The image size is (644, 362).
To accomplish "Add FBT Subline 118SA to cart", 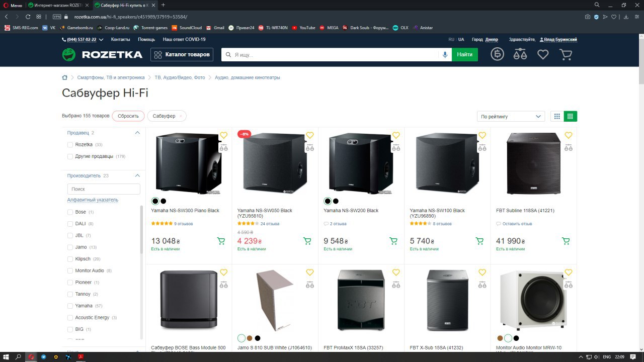I will (566, 241).
